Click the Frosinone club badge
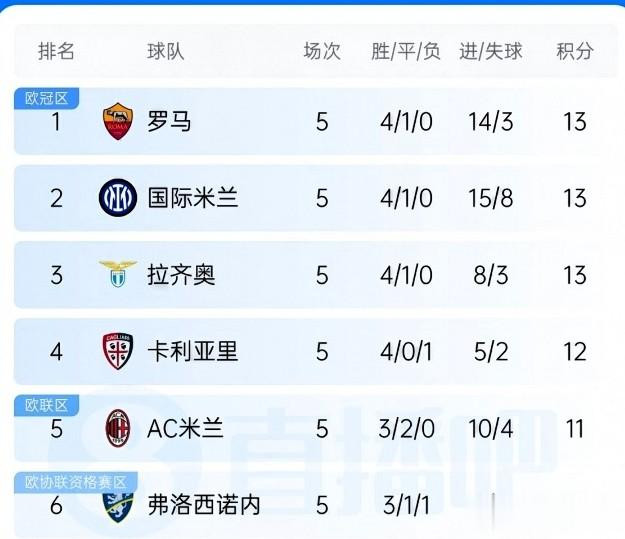Screen dimensions: 625x539 pos(118,508)
